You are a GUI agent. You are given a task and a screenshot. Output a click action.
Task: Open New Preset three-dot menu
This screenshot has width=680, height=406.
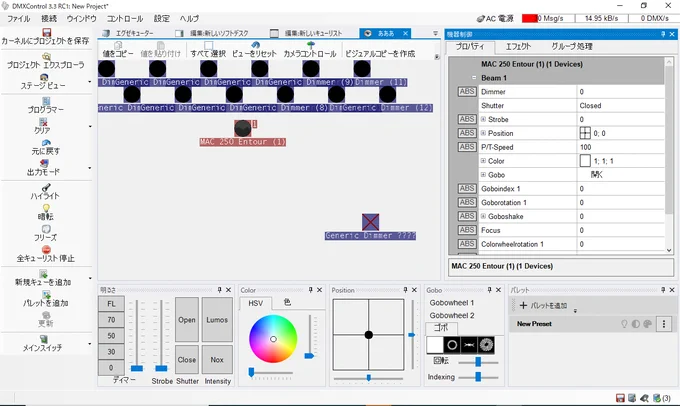(664, 324)
